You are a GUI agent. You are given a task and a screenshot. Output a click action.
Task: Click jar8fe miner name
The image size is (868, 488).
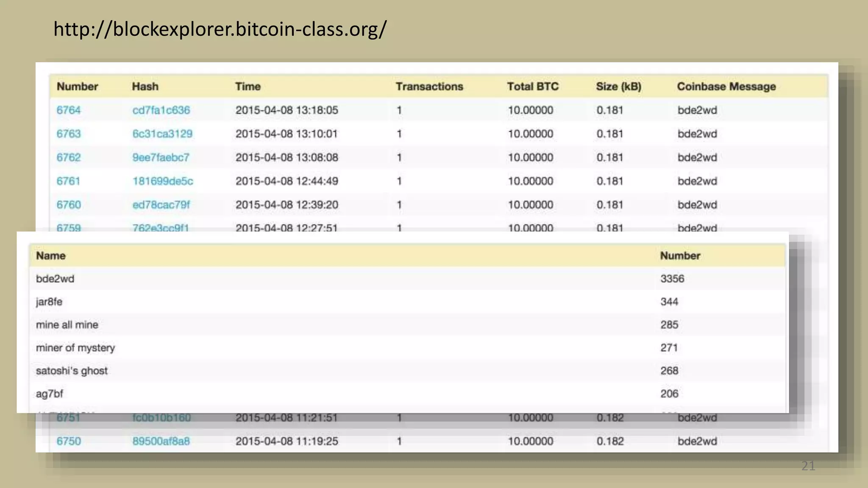pyautogui.click(x=49, y=302)
